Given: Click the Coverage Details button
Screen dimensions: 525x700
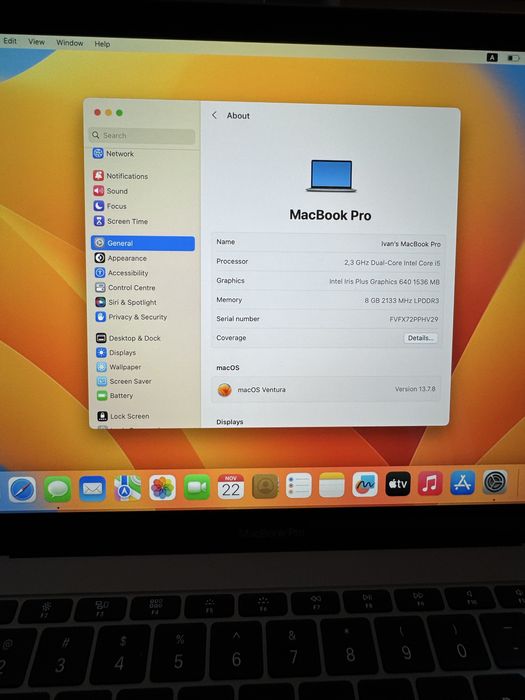Looking at the screenshot, I should pyautogui.click(x=421, y=338).
